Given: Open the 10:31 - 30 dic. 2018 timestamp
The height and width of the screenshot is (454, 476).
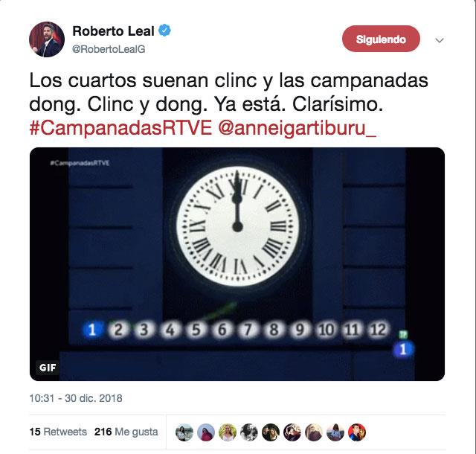Looking at the screenshot, I should [76, 398].
